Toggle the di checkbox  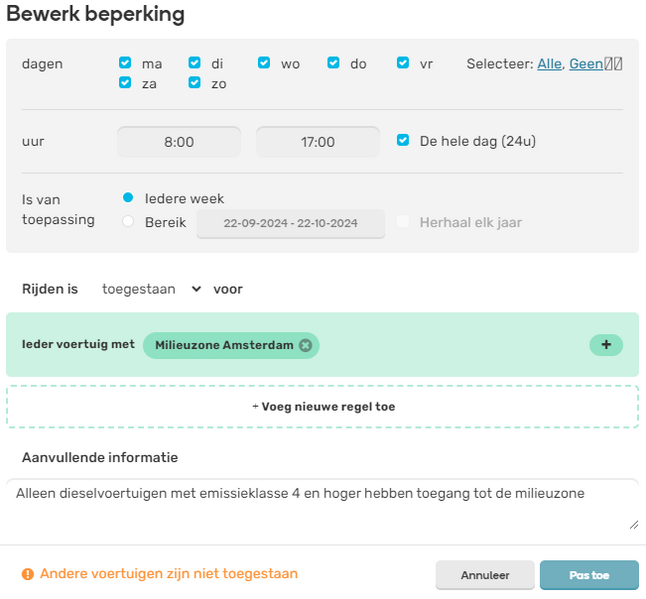195,63
